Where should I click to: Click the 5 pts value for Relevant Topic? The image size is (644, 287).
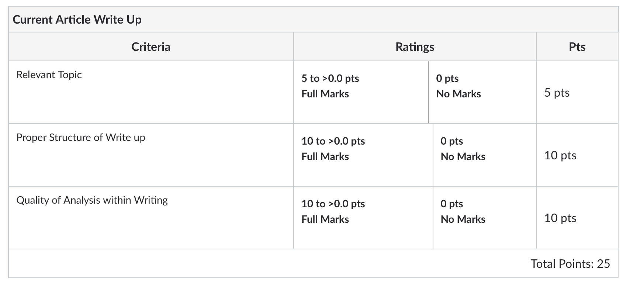tap(557, 93)
